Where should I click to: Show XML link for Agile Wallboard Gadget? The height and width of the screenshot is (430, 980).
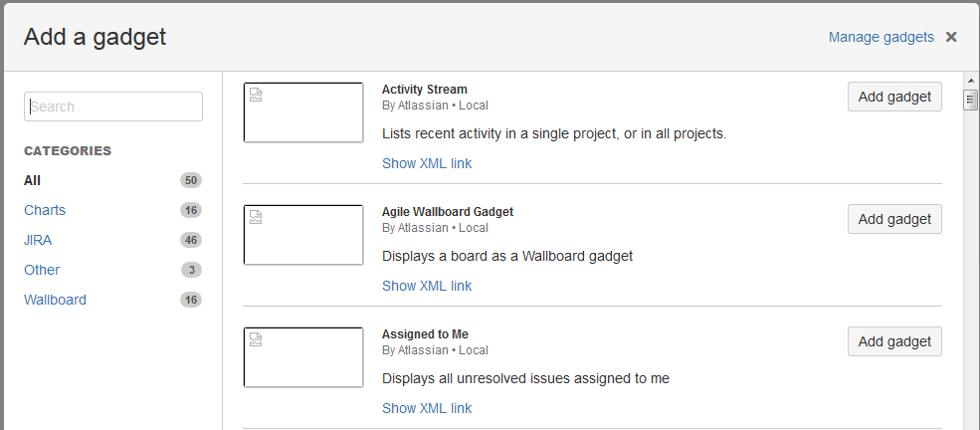click(427, 286)
